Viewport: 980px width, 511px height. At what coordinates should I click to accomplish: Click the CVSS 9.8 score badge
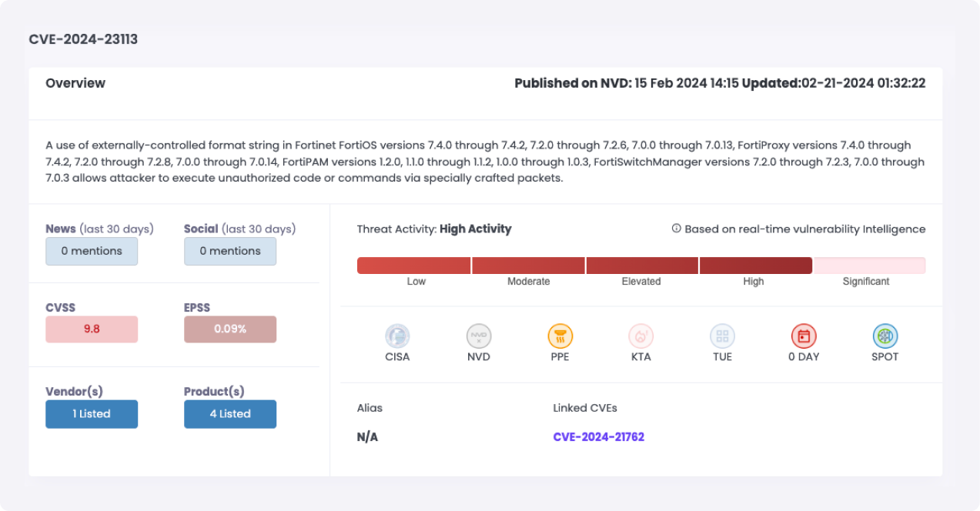[x=92, y=329]
